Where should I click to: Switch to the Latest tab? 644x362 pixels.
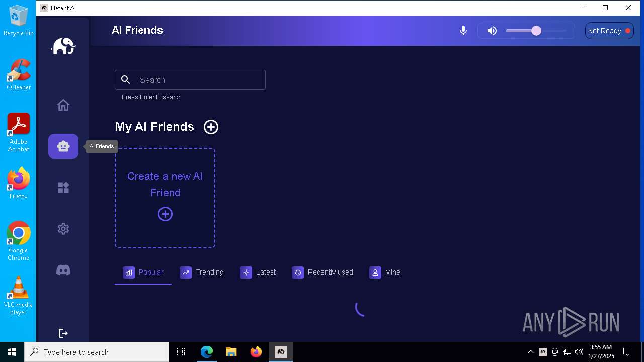[x=258, y=272]
